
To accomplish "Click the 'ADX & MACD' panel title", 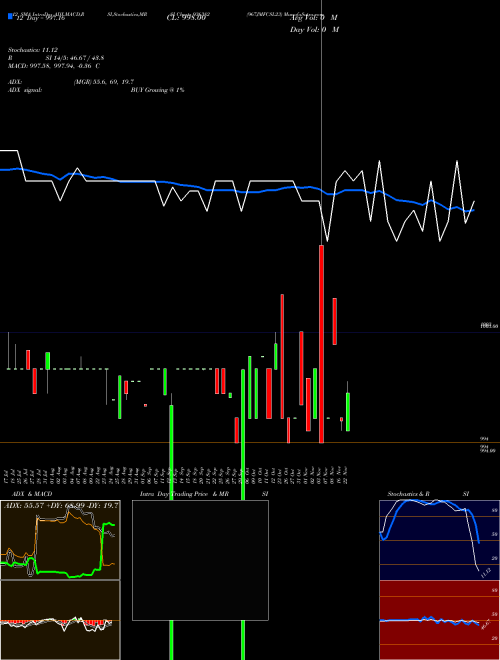I will point(32,494).
